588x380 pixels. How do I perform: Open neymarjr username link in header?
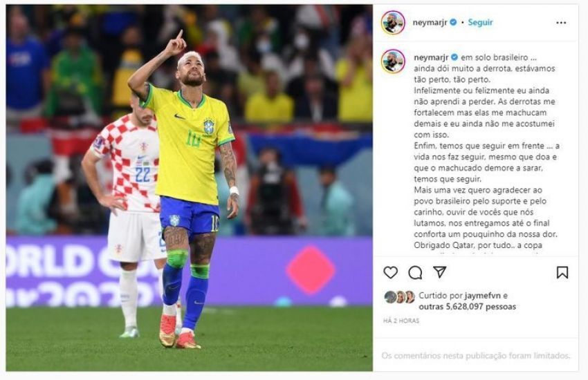pyautogui.click(x=430, y=23)
